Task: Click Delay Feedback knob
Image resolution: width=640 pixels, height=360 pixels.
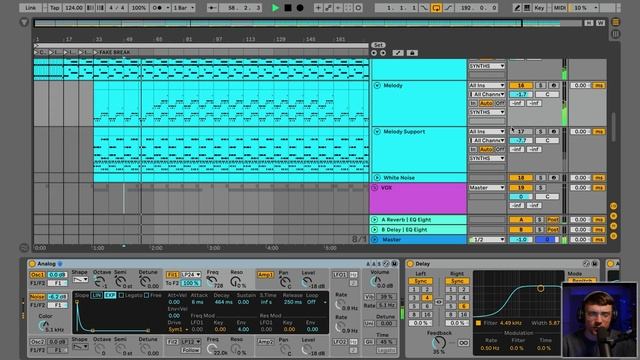Action: pos(439,343)
